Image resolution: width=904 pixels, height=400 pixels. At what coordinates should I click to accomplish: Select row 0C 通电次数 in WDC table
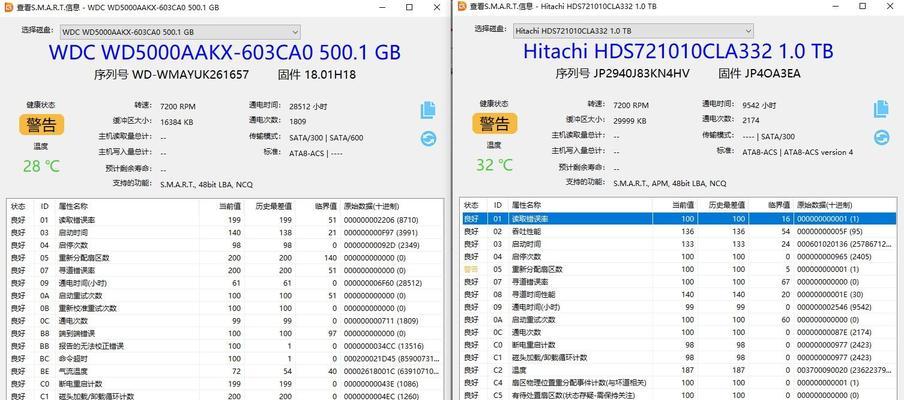(225, 321)
